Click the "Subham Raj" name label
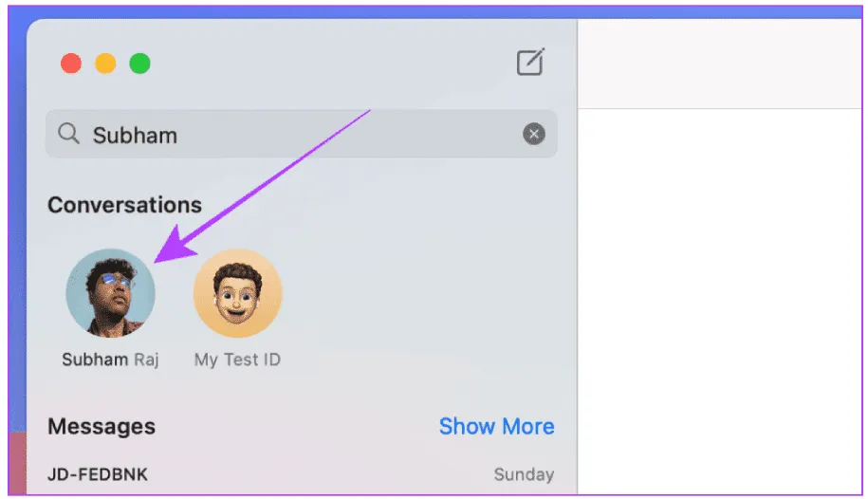 click(x=110, y=360)
